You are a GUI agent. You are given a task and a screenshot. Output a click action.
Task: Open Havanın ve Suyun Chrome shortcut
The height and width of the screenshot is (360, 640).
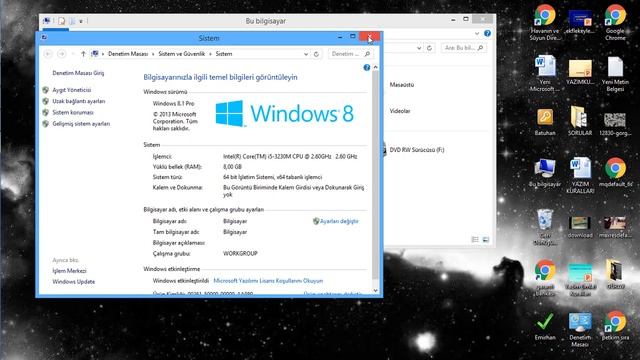pos(545,22)
